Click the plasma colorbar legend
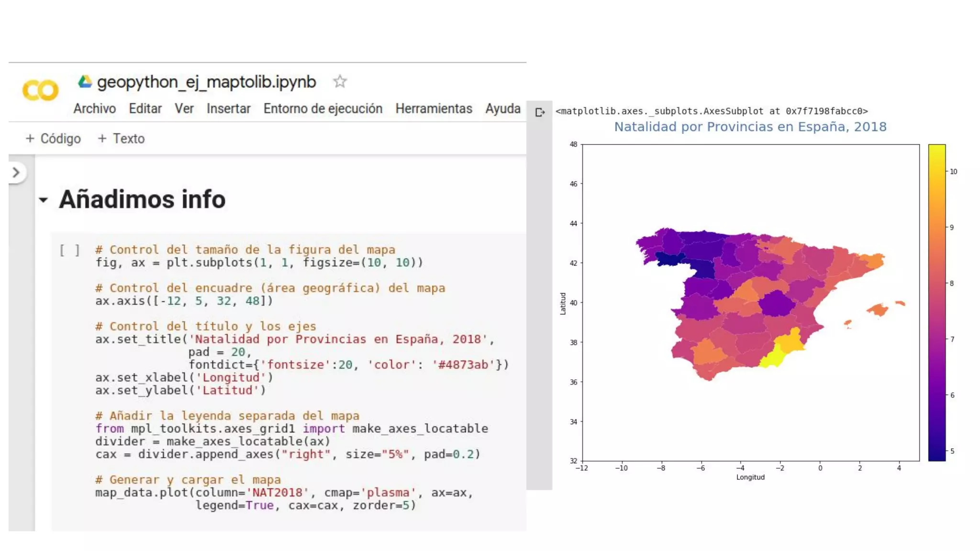This screenshot has width=980, height=551. pyautogui.click(x=936, y=302)
